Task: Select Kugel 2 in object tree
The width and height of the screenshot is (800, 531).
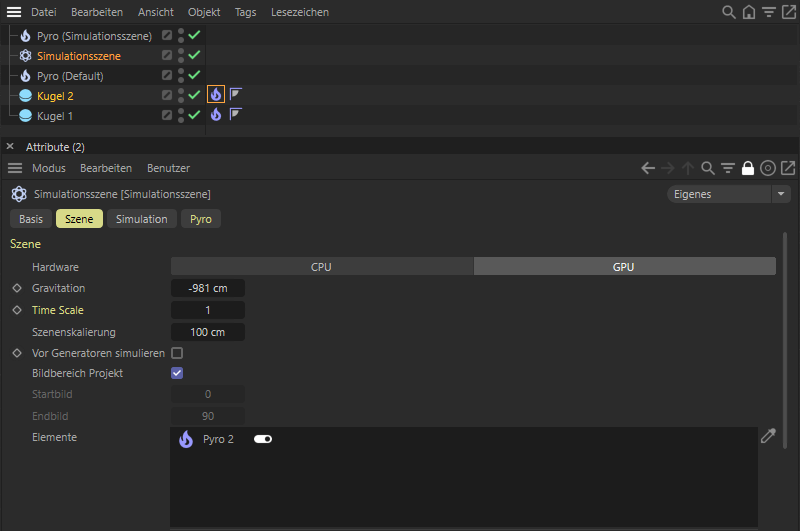Action: [55, 96]
